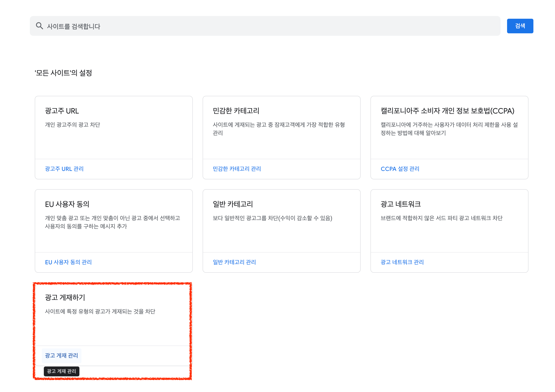Select the 광고주 URL card
The width and height of the screenshot is (555, 392).
(x=114, y=135)
